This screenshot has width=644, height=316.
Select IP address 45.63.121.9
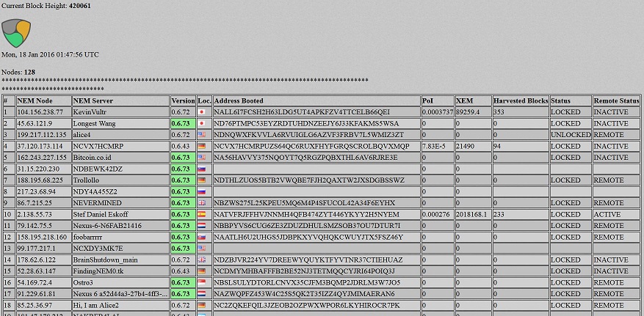click(x=35, y=123)
